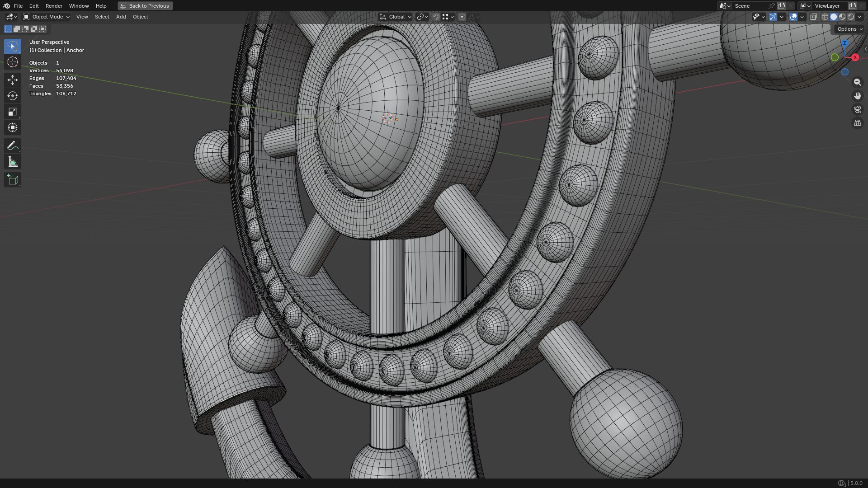Open the Add menu
The width and height of the screenshot is (868, 488).
click(x=121, y=17)
